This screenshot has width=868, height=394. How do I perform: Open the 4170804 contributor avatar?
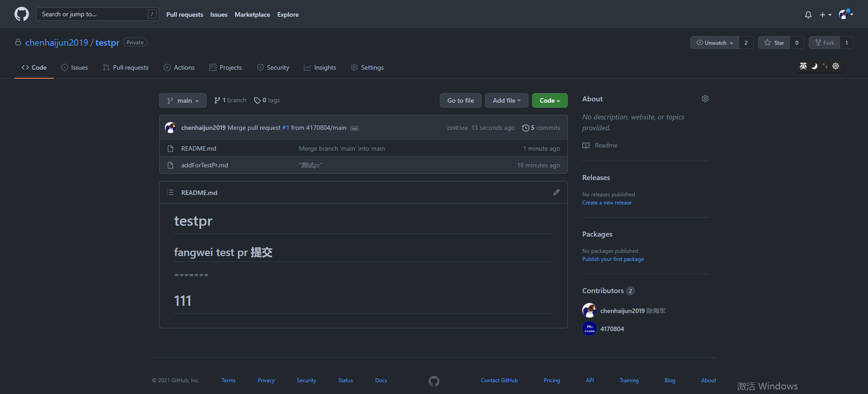[590, 328]
